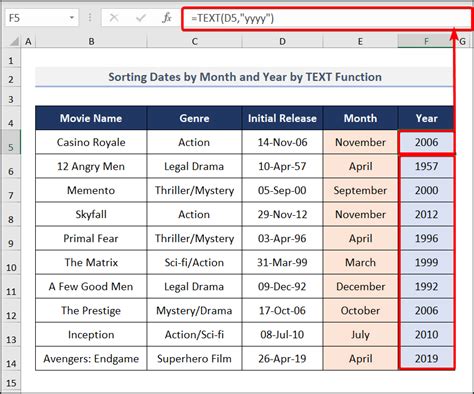Image resolution: width=474 pixels, height=394 pixels.
Task: Select the A Few Good Men cell
Action: point(91,286)
